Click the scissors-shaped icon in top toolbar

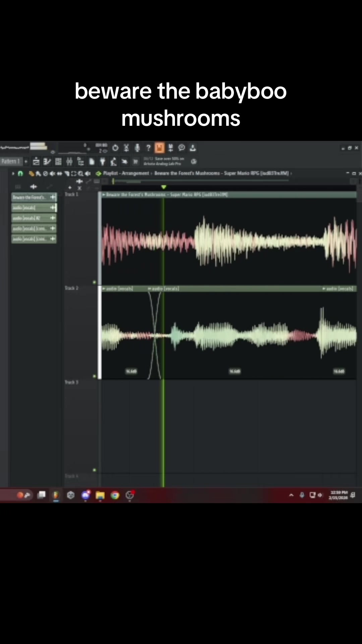coord(126,148)
